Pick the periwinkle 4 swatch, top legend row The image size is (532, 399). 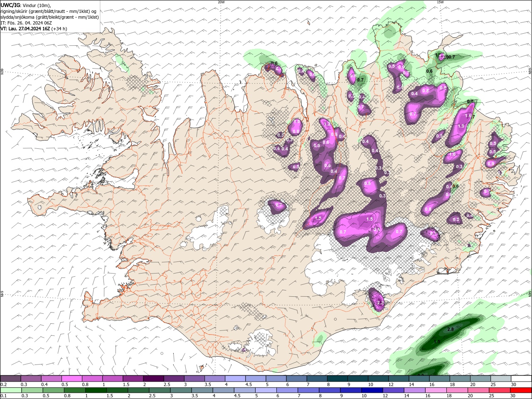click(x=235, y=379)
